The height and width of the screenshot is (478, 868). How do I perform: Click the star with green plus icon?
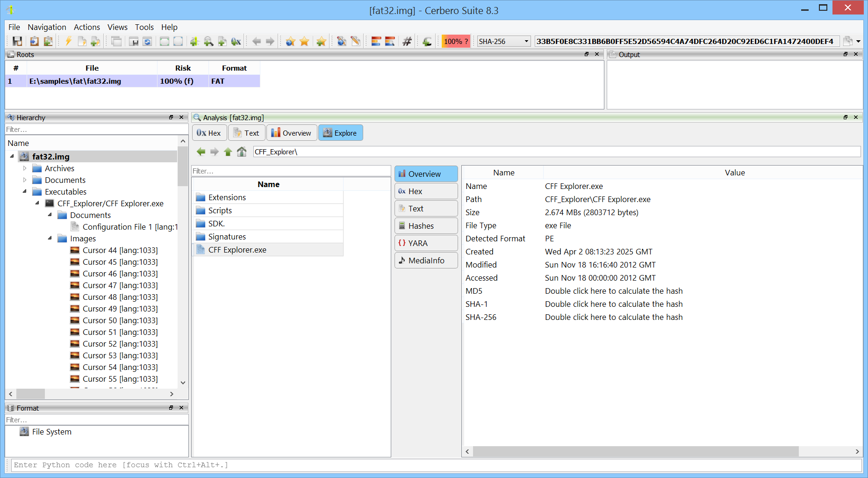(321, 41)
